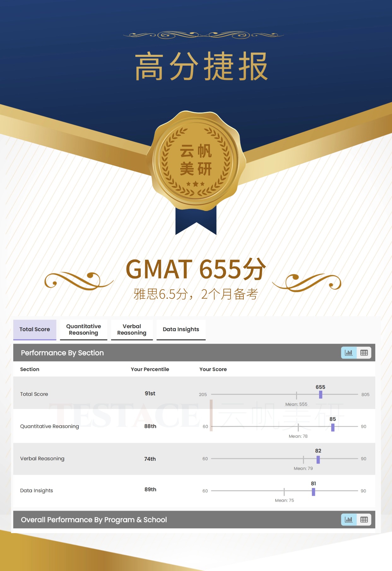Open the Data Insights tab

[181, 330]
